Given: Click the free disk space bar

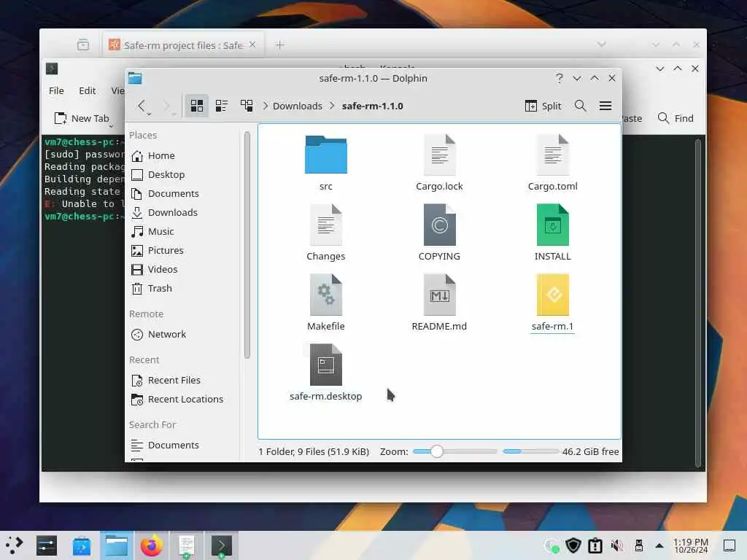Looking at the screenshot, I should coord(531,451).
